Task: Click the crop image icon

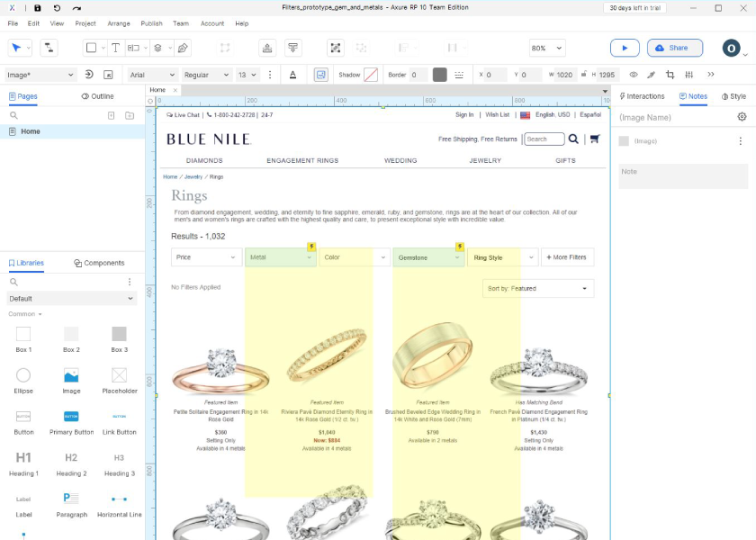Action: click(670, 75)
